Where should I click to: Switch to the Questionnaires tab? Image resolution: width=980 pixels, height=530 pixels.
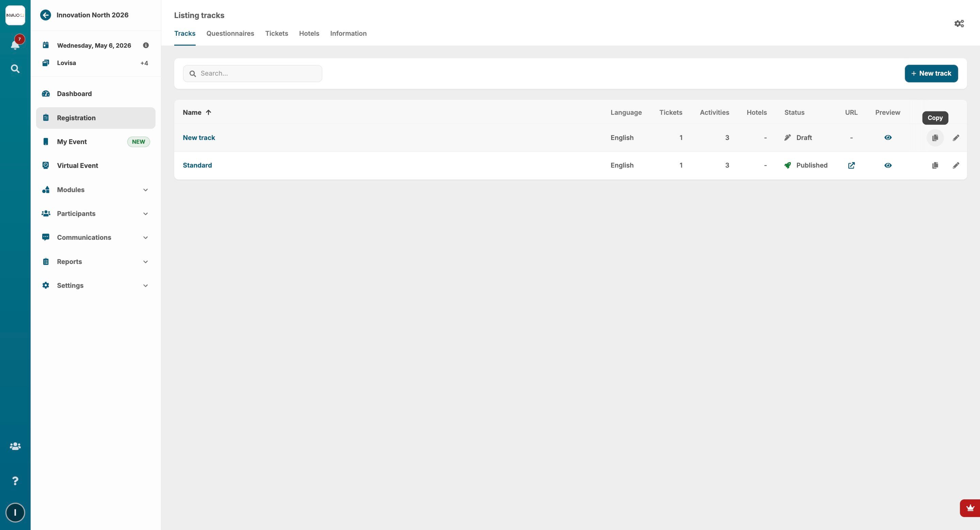pyautogui.click(x=230, y=33)
